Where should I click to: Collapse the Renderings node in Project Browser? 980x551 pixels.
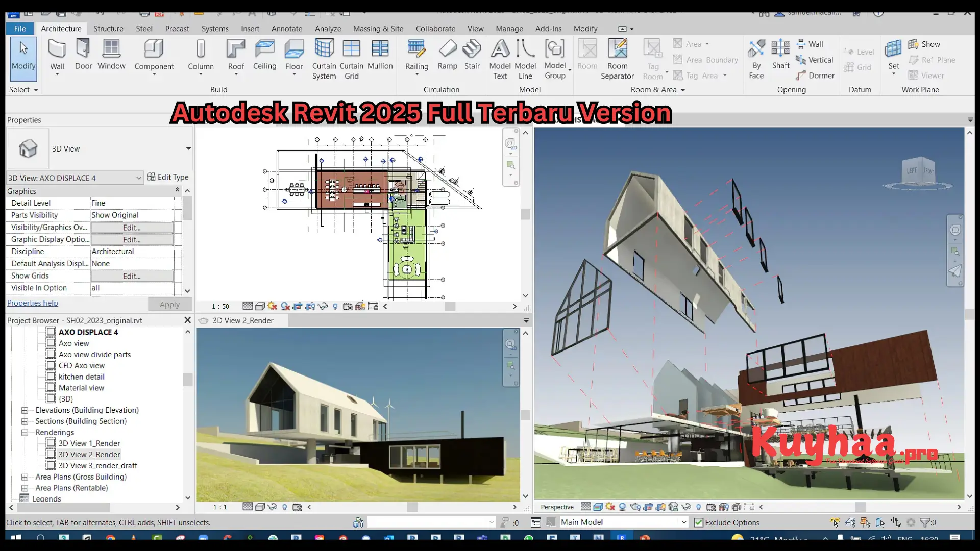[x=24, y=432]
